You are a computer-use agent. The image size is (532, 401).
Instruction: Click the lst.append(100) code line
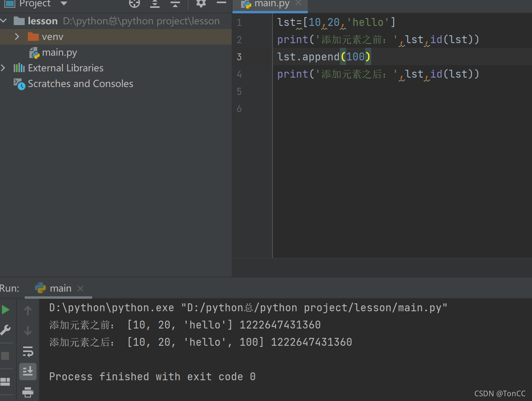[x=324, y=57]
